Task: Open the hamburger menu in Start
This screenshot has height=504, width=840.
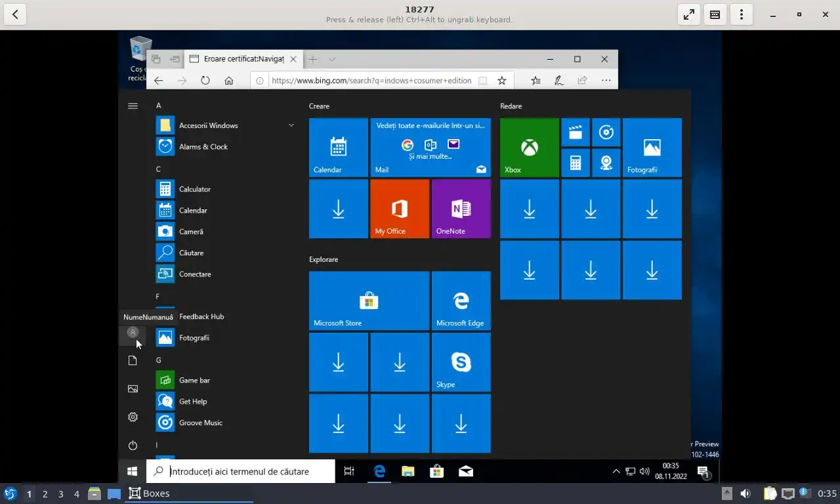Action: pos(133,106)
